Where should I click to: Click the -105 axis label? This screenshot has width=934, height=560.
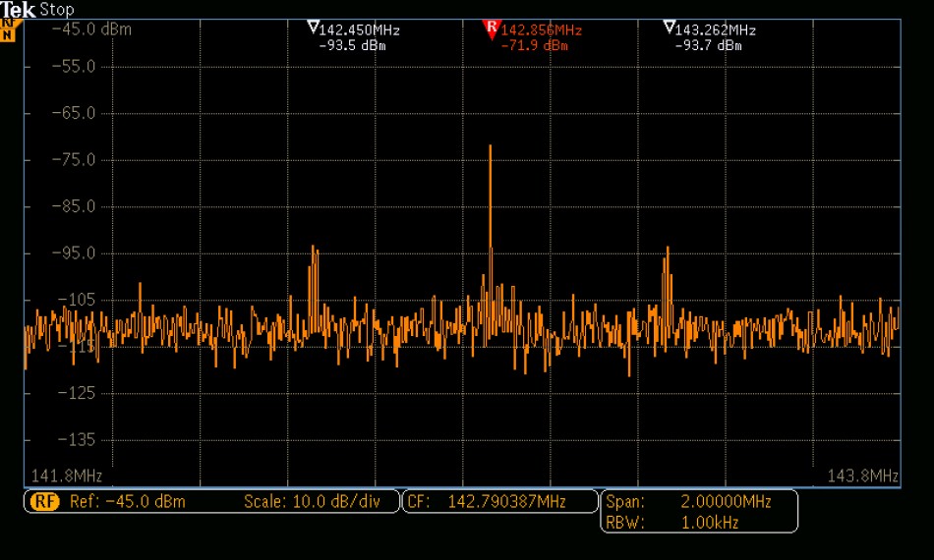tap(77, 300)
